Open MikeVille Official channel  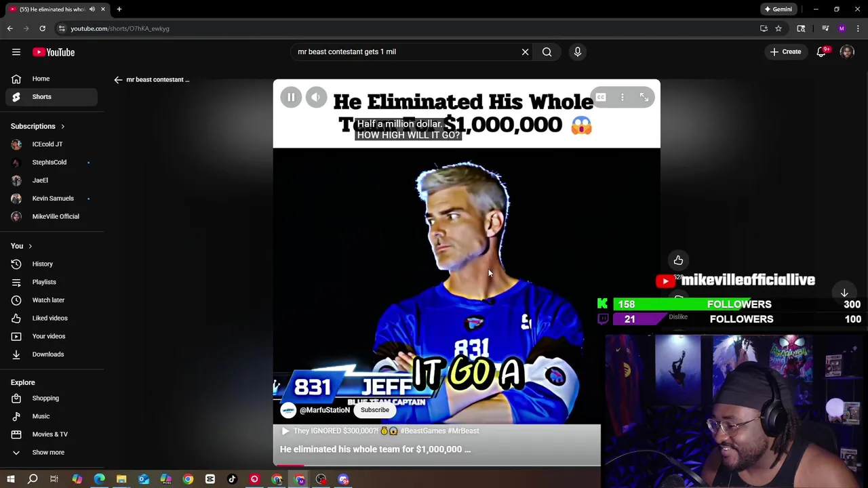tap(51, 216)
